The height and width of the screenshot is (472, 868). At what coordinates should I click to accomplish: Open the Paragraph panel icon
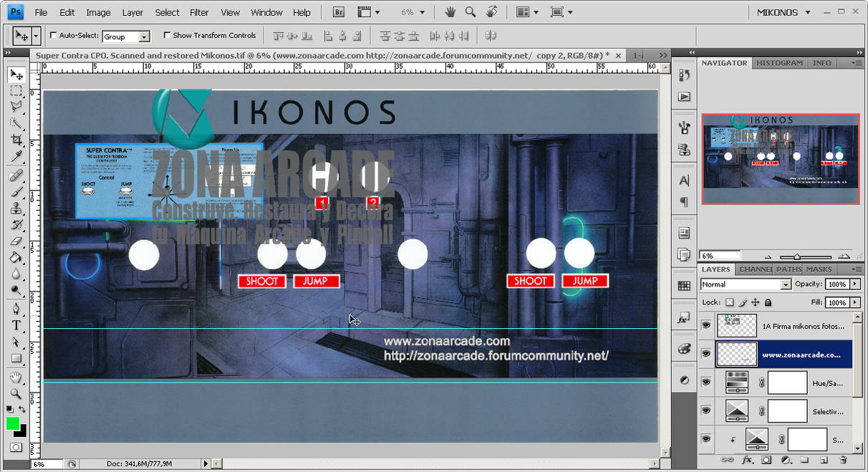pyautogui.click(x=684, y=202)
